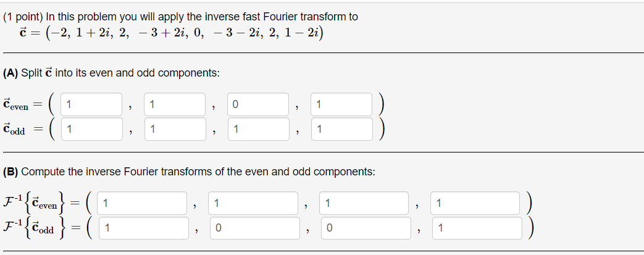
Task: Select the second entry box of c_even
Action: (x=175, y=104)
